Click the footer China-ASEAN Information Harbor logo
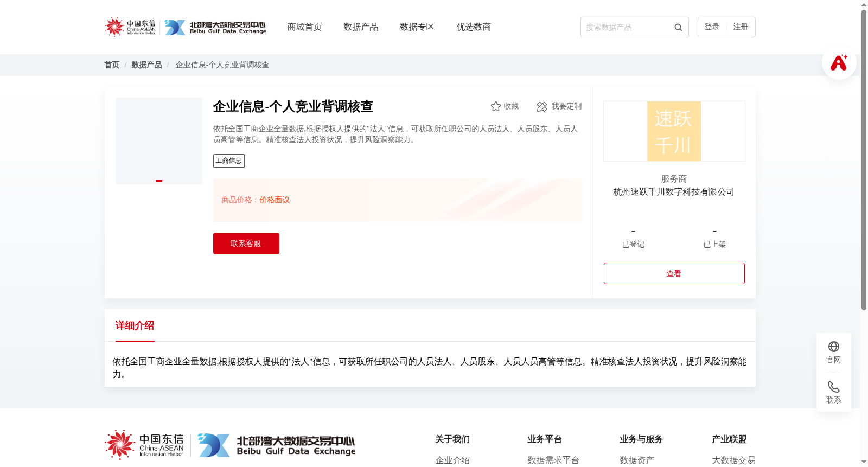Viewport: 868px width, 467px height. (x=145, y=445)
